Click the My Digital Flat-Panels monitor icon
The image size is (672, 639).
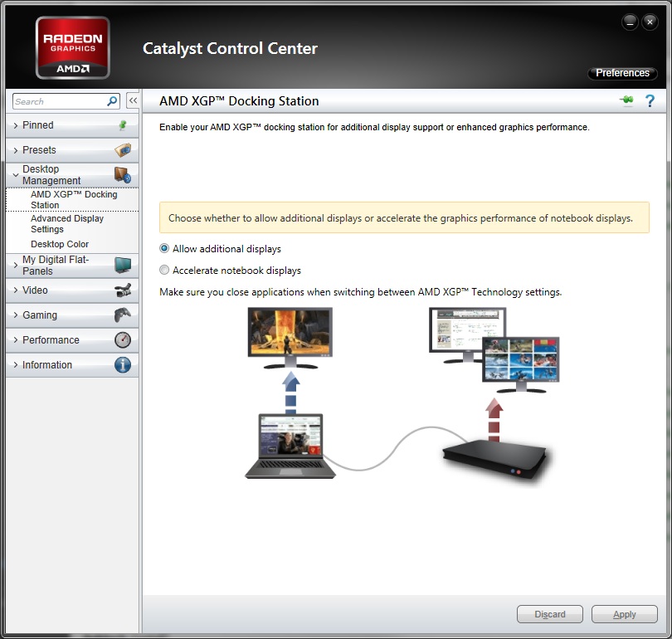click(x=123, y=266)
